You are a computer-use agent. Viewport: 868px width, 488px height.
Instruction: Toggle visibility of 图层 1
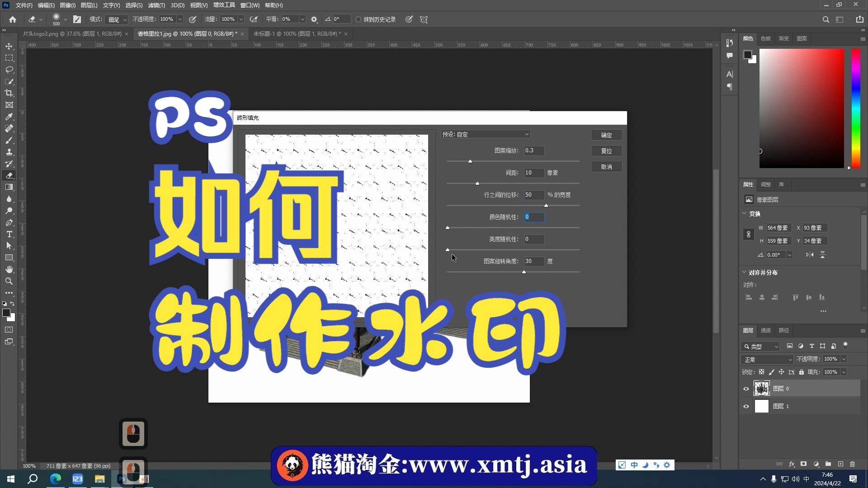point(746,406)
